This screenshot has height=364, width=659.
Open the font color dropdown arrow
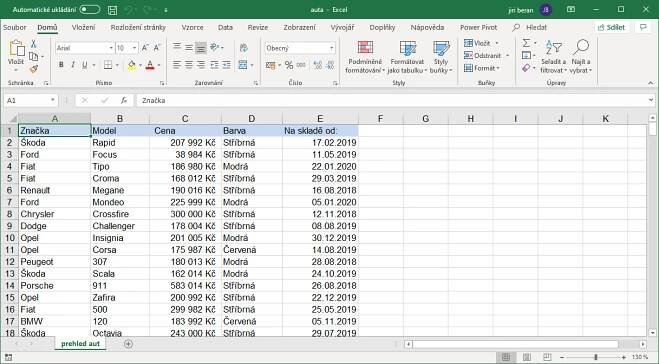[159, 65]
